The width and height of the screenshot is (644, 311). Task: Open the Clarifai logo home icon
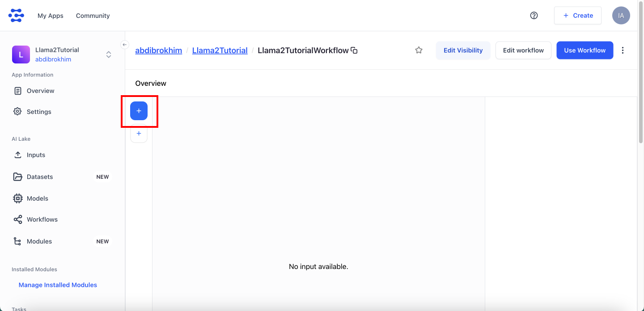coord(17,15)
